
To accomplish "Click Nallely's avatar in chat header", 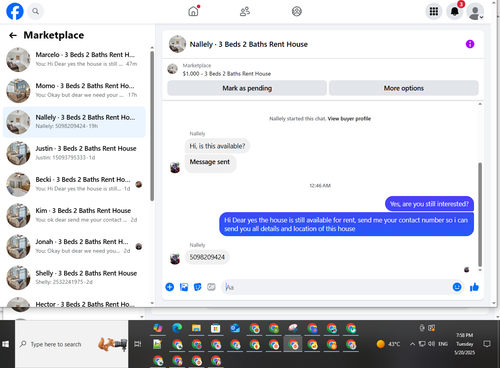I will coord(177,44).
